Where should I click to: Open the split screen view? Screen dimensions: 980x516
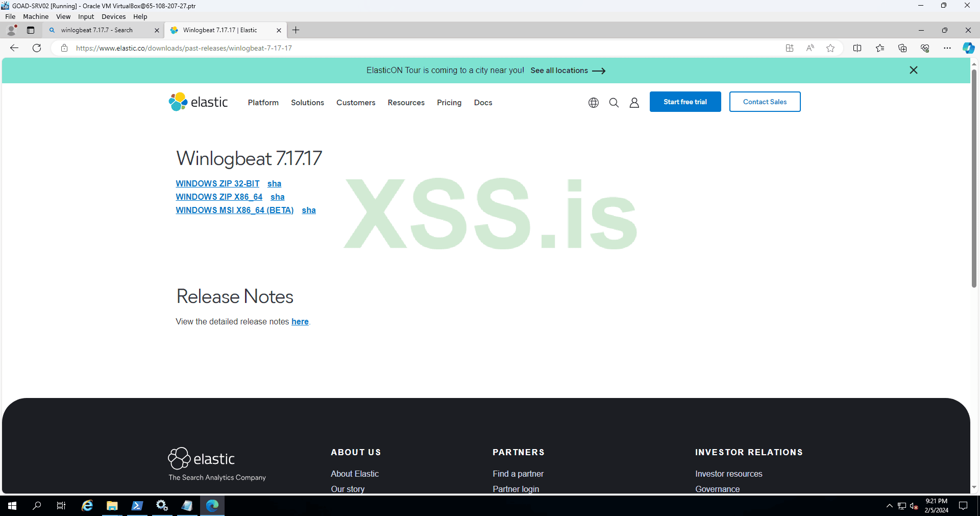[x=857, y=48]
